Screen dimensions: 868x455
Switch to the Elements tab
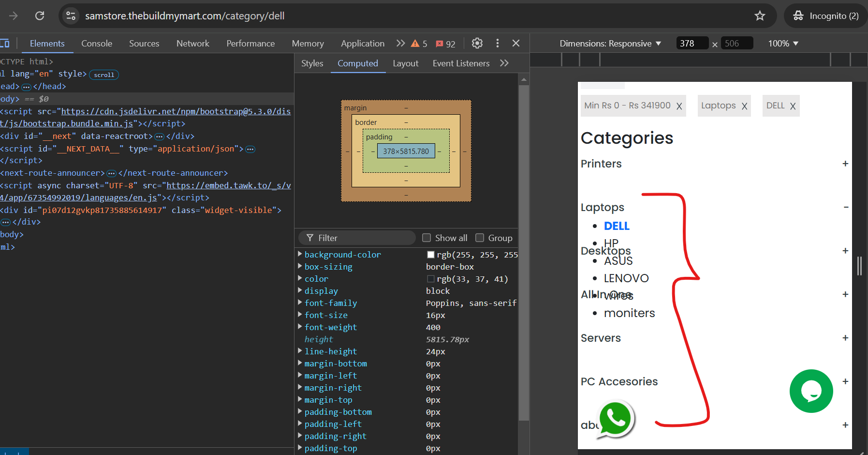(x=47, y=44)
